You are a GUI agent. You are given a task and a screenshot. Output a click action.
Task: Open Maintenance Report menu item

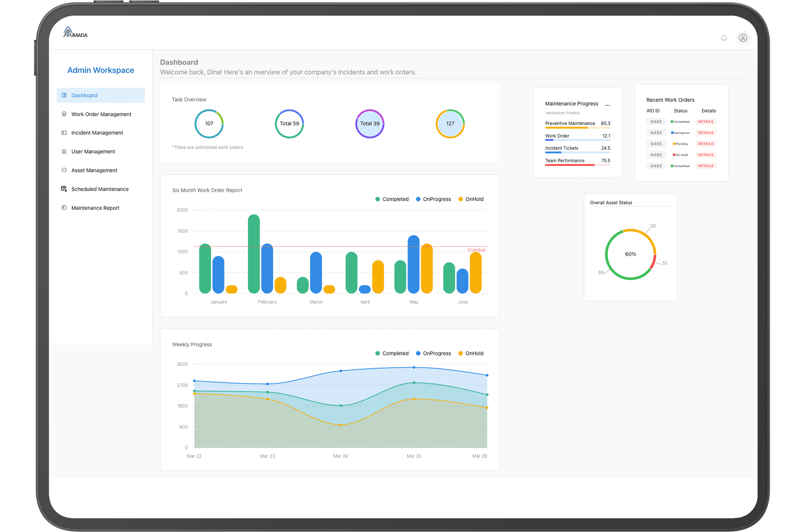pyautogui.click(x=95, y=208)
